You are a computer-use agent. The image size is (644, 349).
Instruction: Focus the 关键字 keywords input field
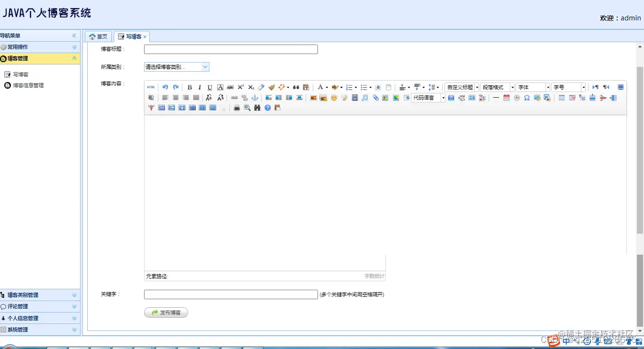pyautogui.click(x=231, y=294)
